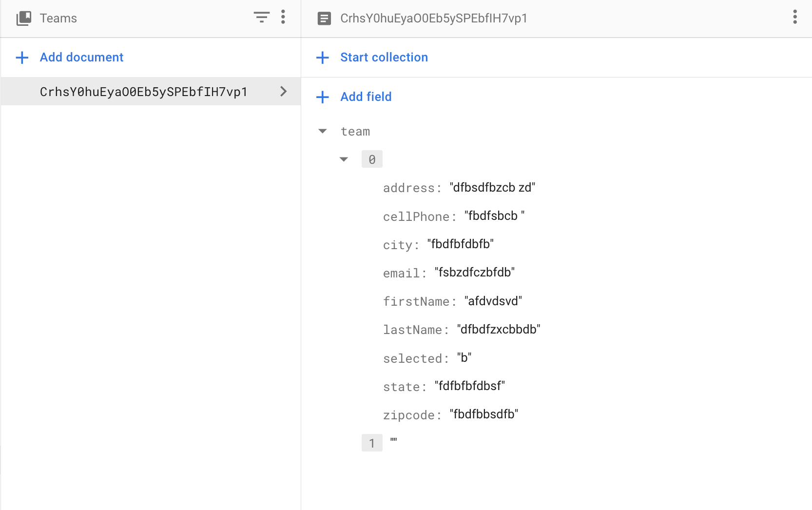Click the firstName value "afdvdsvd"
Viewport: 812px width, 510px height.
[x=493, y=301]
